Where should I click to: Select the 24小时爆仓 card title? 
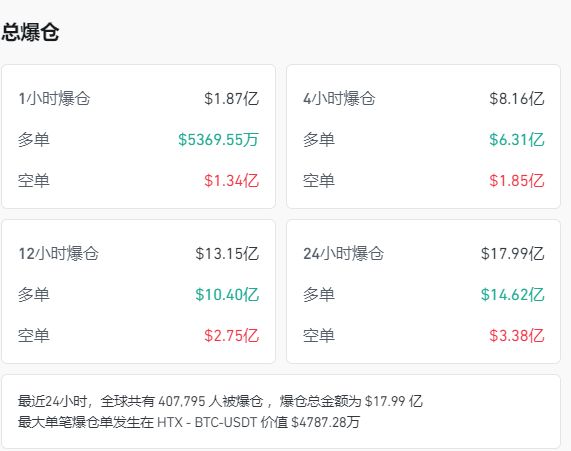click(x=343, y=254)
